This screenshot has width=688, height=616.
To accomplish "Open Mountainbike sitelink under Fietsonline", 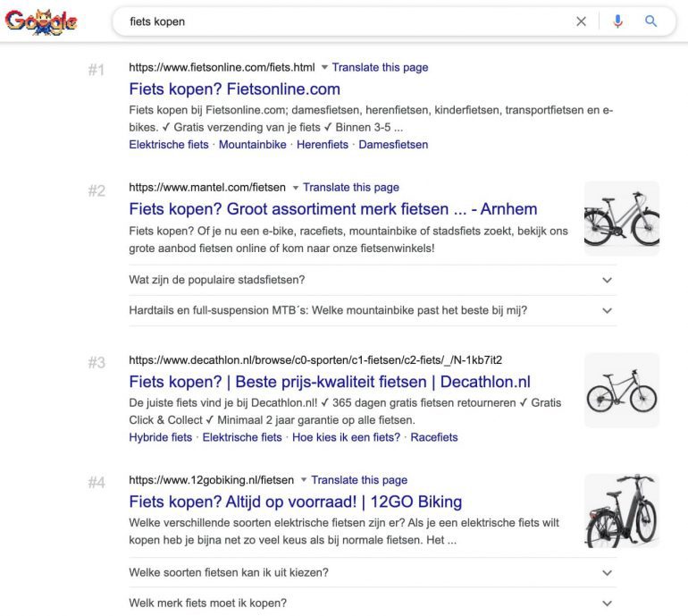I will tap(252, 145).
